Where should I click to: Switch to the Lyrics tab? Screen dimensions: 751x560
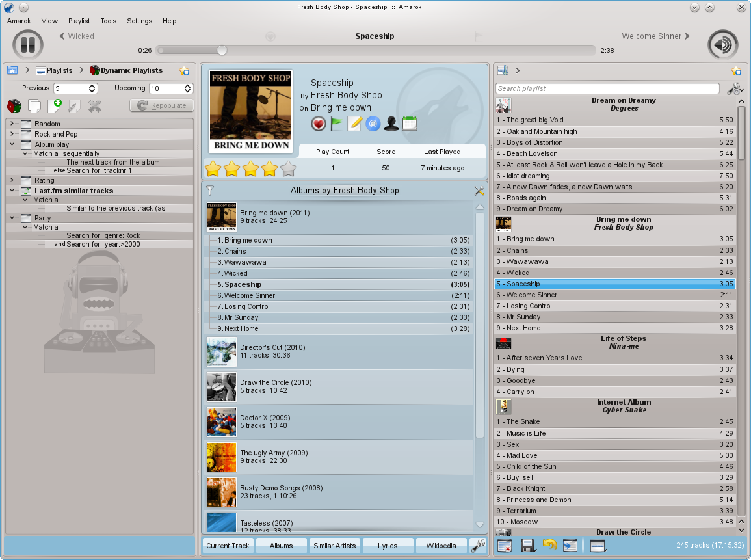pyautogui.click(x=388, y=546)
